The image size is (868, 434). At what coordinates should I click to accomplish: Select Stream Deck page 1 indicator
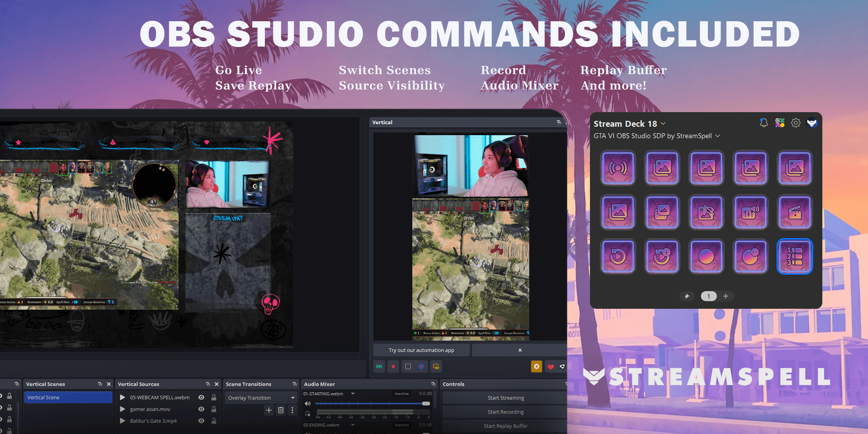(x=708, y=296)
